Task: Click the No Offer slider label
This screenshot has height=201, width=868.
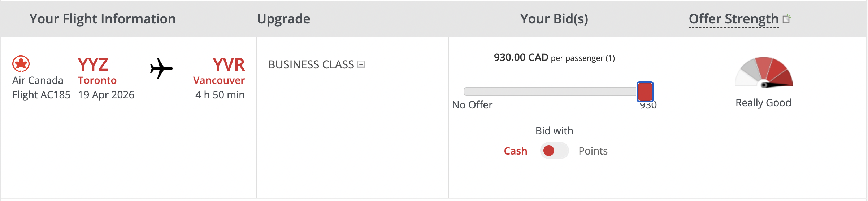Action: pyautogui.click(x=472, y=105)
